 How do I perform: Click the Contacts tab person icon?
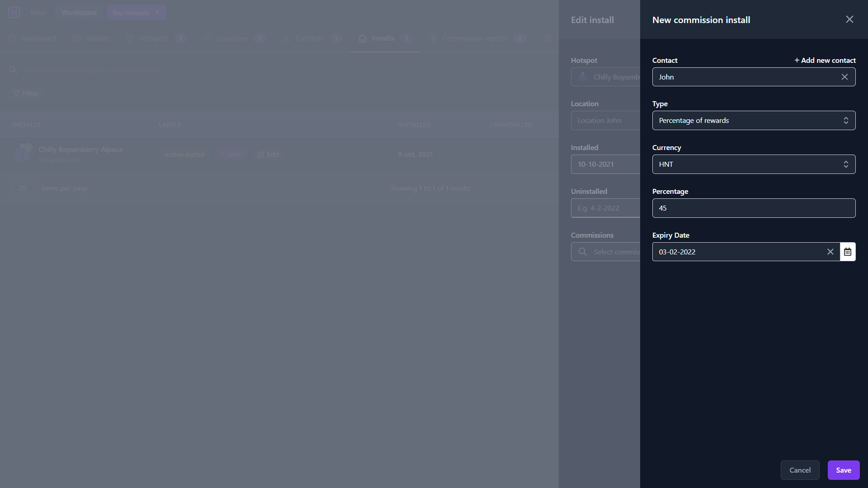286,38
